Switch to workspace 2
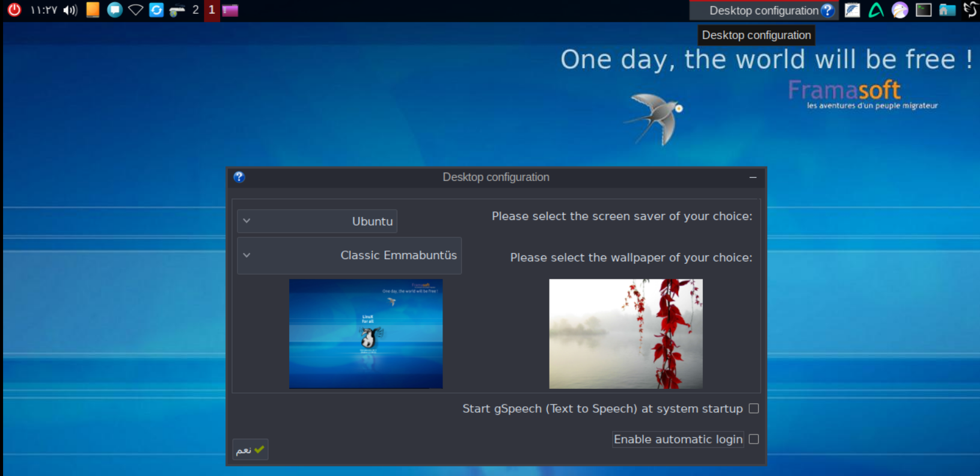980x476 pixels. click(195, 10)
